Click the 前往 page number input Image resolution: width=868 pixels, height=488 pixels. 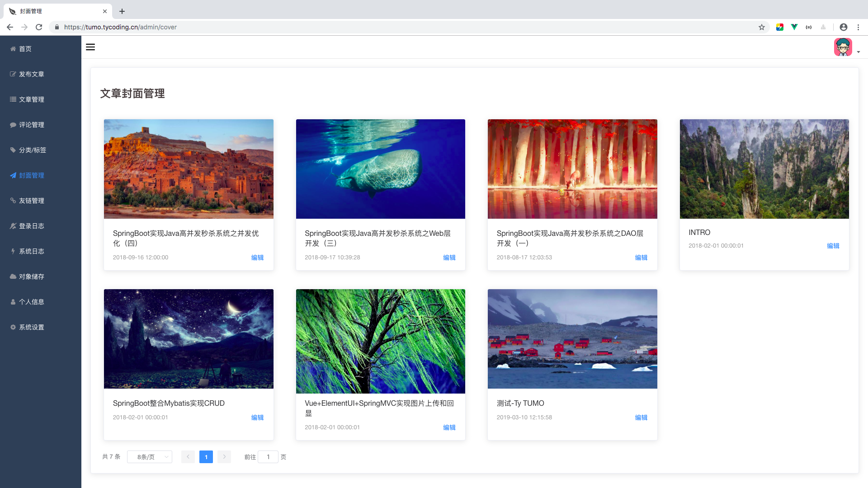tap(268, 457)
